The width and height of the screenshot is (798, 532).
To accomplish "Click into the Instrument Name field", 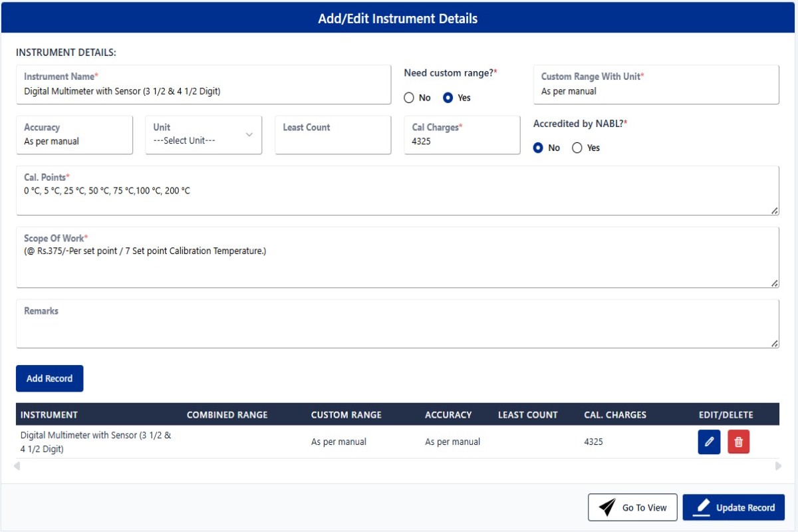I will tap(203, 91).
